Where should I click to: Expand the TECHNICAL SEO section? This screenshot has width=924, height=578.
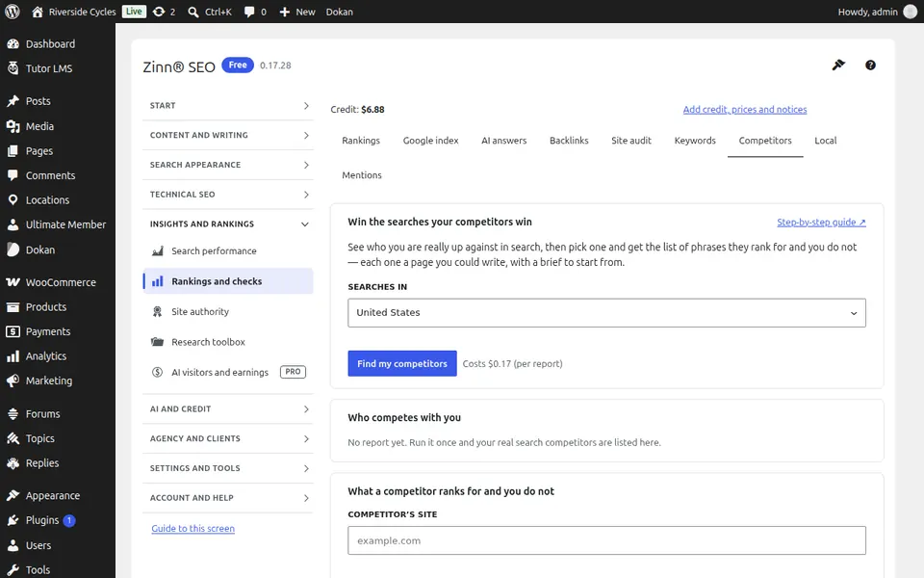[228, 195]
